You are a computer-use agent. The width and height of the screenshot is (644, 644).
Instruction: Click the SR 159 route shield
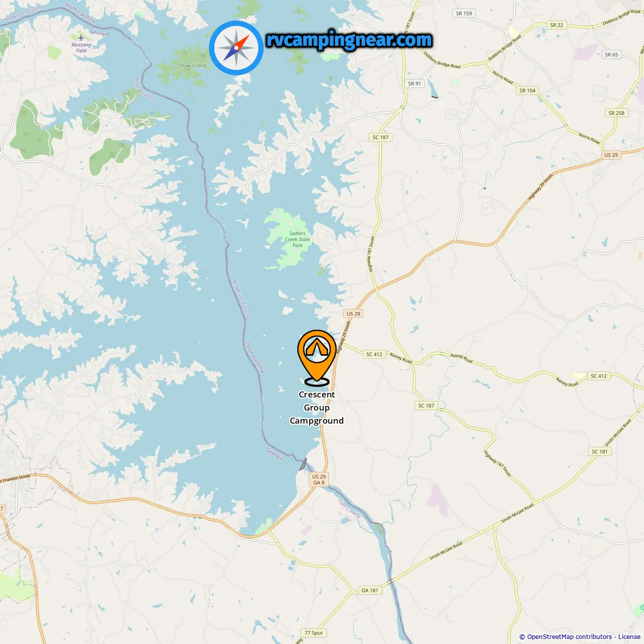coord(464,14)
